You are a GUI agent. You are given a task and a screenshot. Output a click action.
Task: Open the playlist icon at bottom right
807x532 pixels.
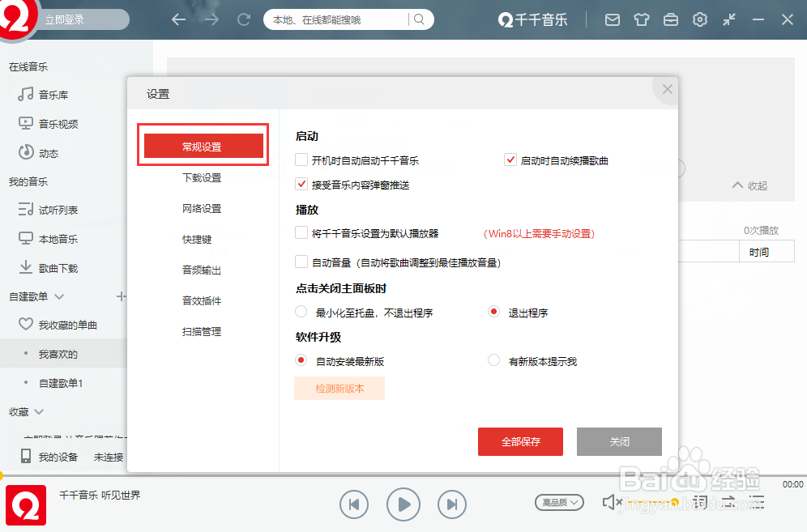(x=756, y=502)
